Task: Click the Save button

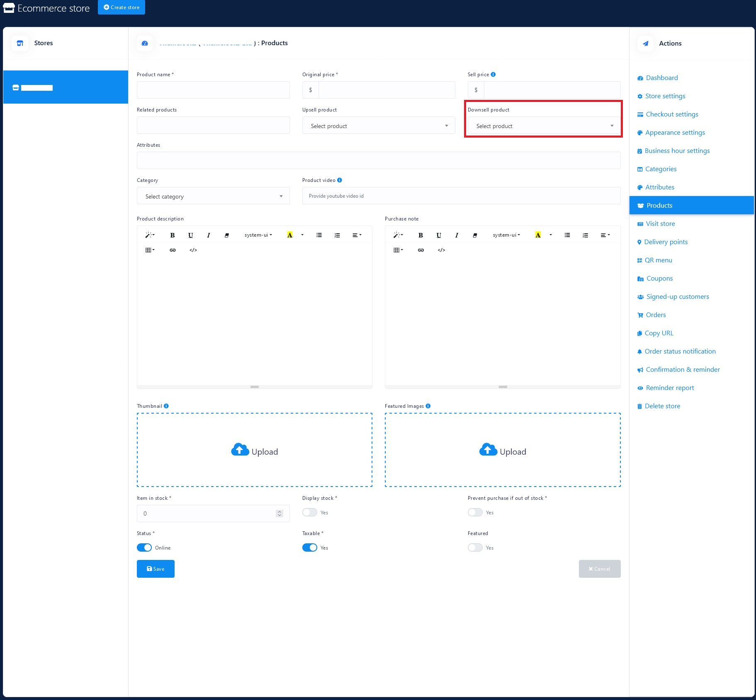Action: click(x=156, y=569)
